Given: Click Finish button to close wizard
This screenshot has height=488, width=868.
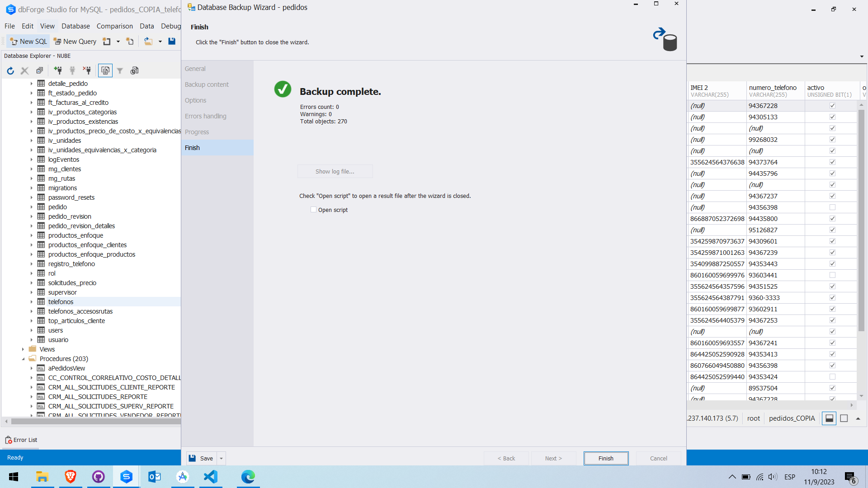Looking at the screenshot, I should [606, 458].
